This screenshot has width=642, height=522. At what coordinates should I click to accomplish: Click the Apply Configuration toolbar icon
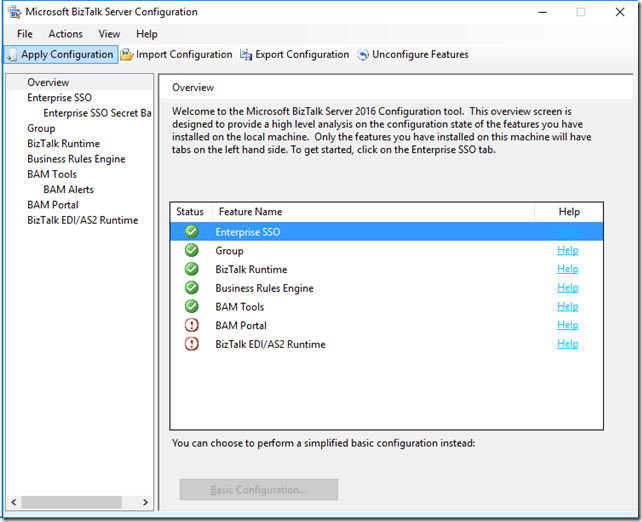12,54
